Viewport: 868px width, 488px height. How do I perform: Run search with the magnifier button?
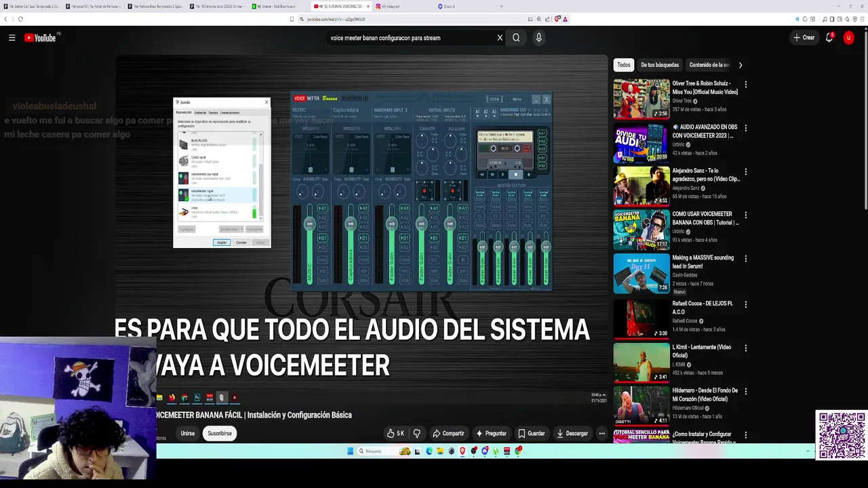(x=516, y=38)
